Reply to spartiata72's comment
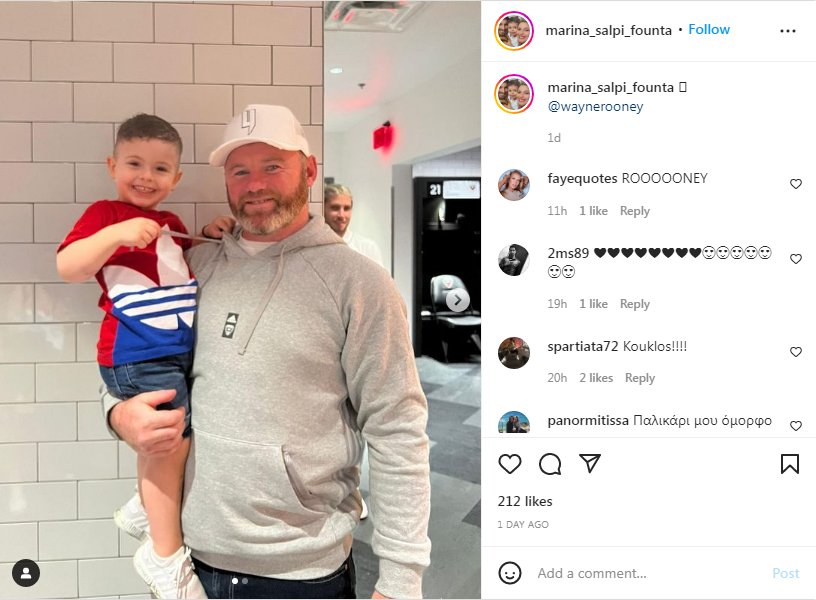 [640, 378]
